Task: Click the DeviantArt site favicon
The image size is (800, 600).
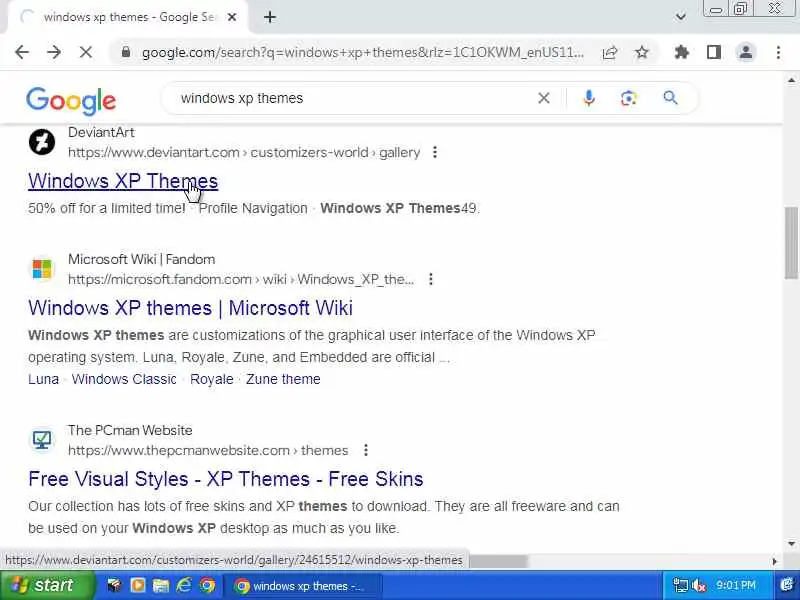Action: pyautogui.click(x=42, y=142)
